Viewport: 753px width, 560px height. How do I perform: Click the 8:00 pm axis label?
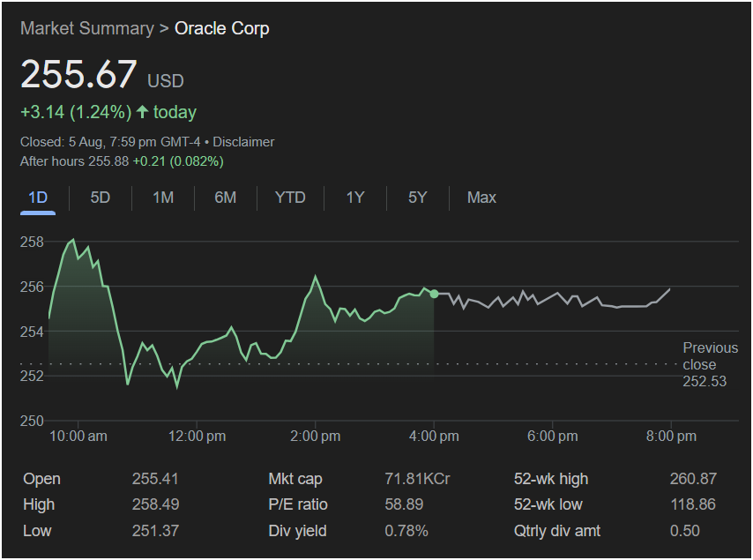coord(671,436)
